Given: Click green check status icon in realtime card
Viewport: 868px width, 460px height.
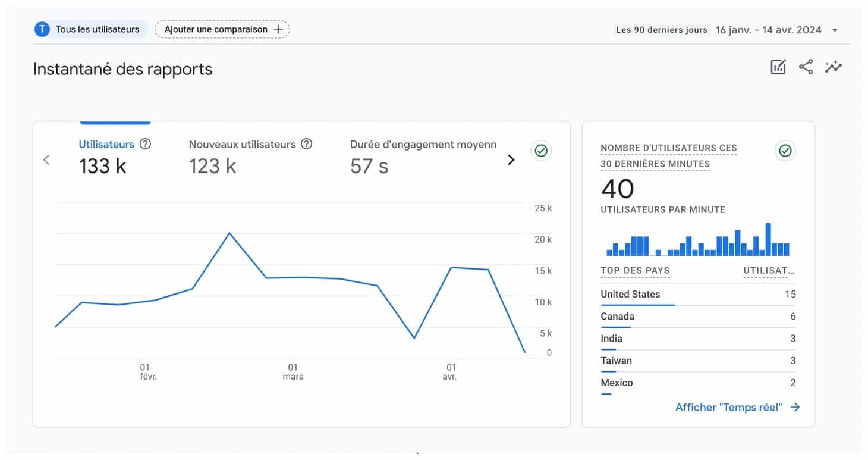Looking at the screenshot, I should 785,151.
